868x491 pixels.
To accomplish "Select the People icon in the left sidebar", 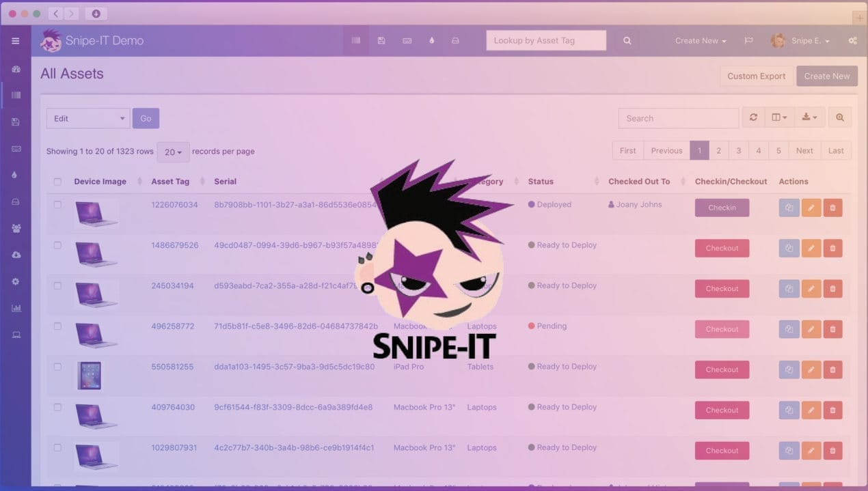I will (x=15, y=227).
